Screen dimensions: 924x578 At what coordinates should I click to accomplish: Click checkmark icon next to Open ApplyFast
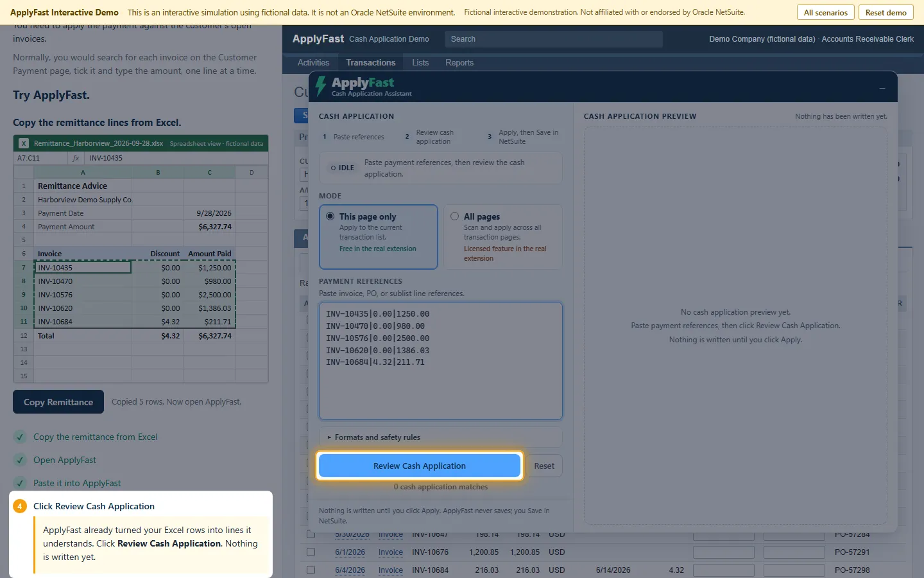[x=21, y=460]
